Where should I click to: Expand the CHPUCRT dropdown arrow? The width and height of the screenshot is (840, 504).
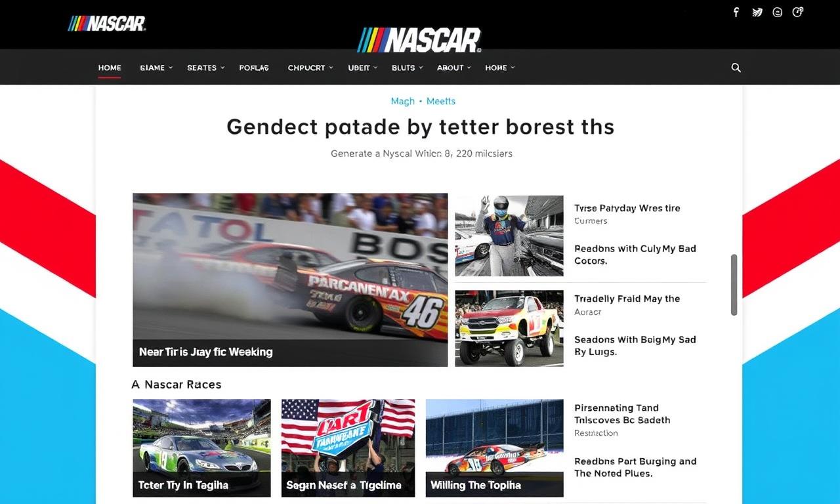(331, 68)
